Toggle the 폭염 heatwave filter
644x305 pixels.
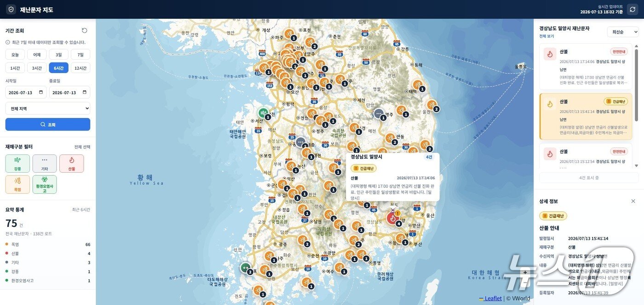(17, 184)
